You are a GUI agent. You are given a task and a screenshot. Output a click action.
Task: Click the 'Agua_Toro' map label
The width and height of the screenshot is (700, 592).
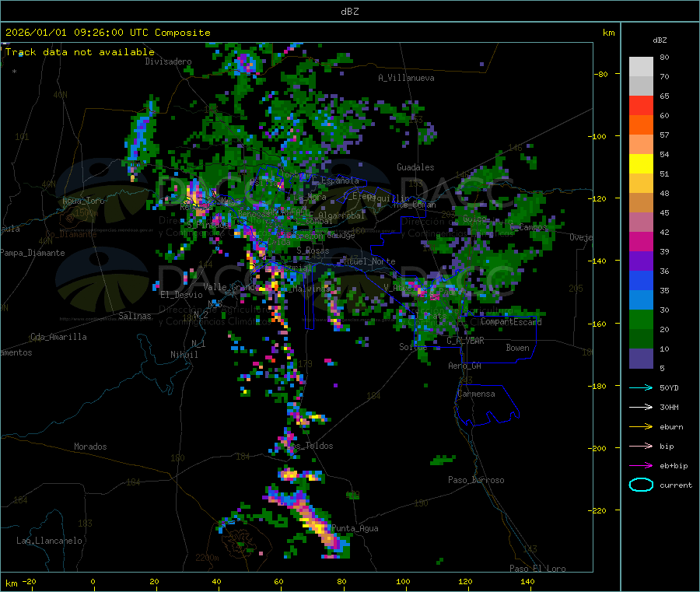pyautogui.click(x=83, y=201)
